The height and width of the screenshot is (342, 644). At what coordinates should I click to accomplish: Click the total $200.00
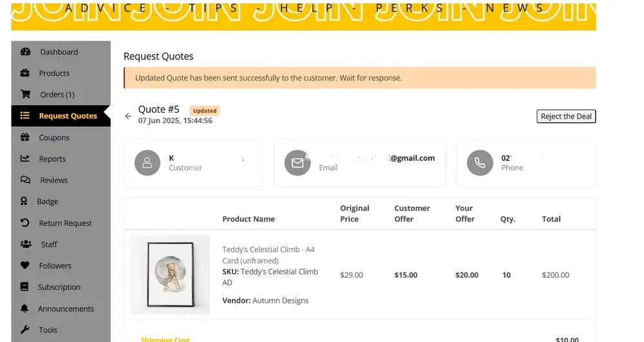[x=556, y=275]
